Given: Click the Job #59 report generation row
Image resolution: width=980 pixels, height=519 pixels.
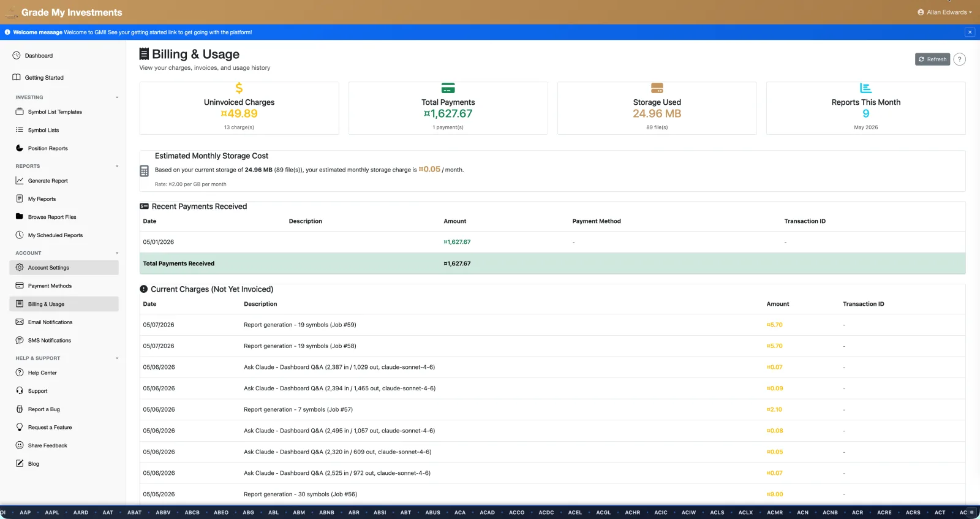Looking at the screenshot, I should point(552,325).
